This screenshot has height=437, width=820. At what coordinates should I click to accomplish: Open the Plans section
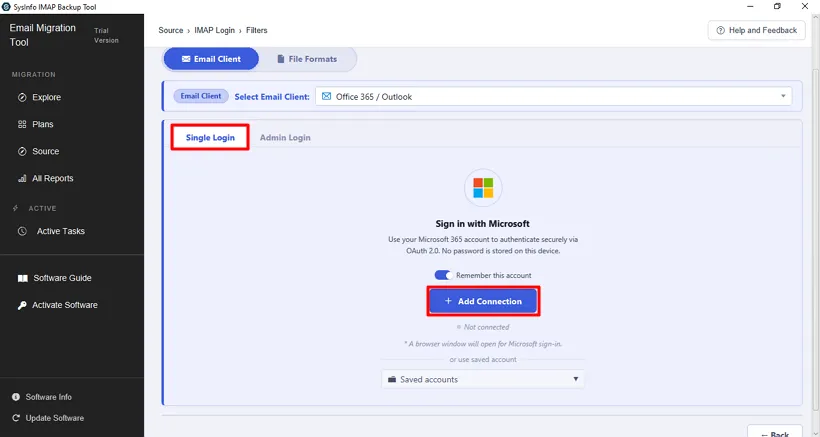pos(42,124)
